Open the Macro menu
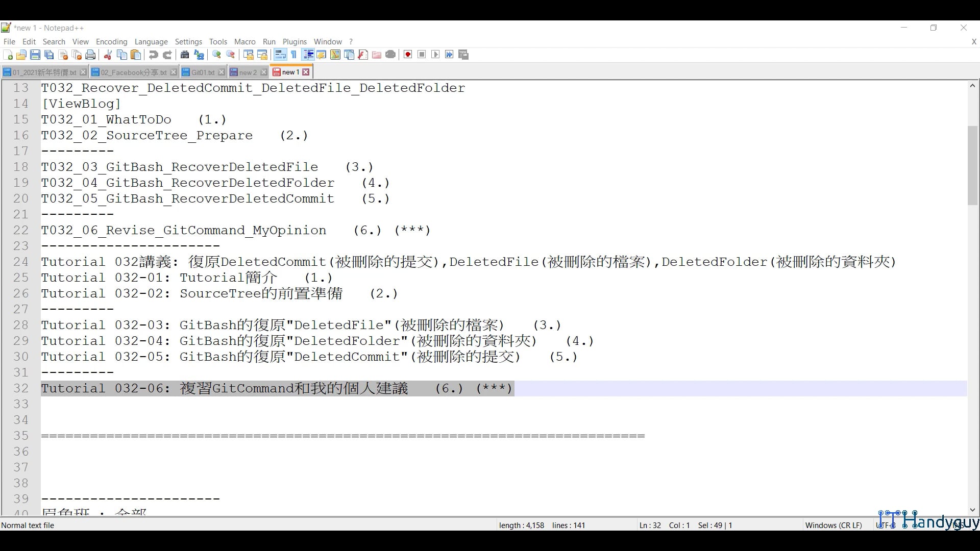This screenshot has height=551, width=980. click(244, 42)
